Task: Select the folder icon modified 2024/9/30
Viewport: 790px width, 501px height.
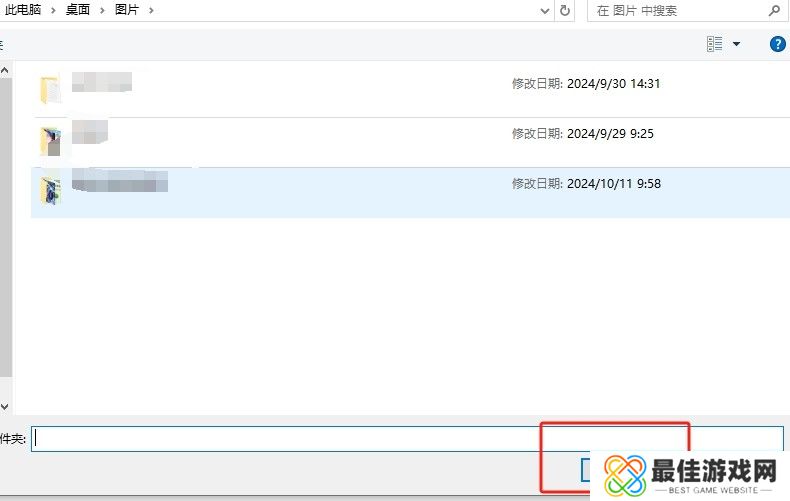Action: click(x=51, y=89)
